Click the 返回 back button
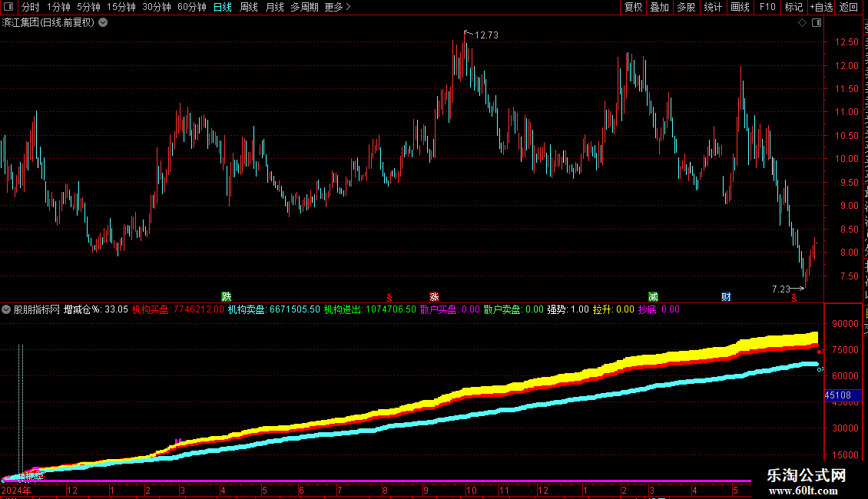868x499 pixels. click(x=849, y=7)
